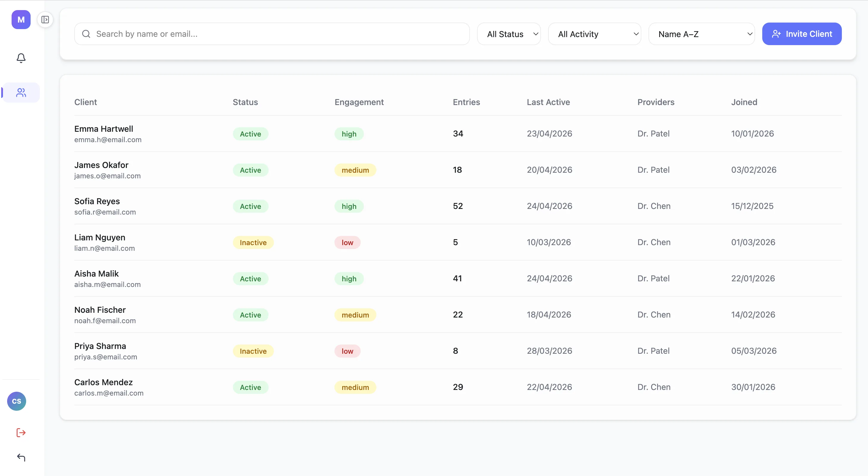Click James Okafor's medium engagement badge
The width and height of the screenshot is (868, 476).
(x=355, y=170)
